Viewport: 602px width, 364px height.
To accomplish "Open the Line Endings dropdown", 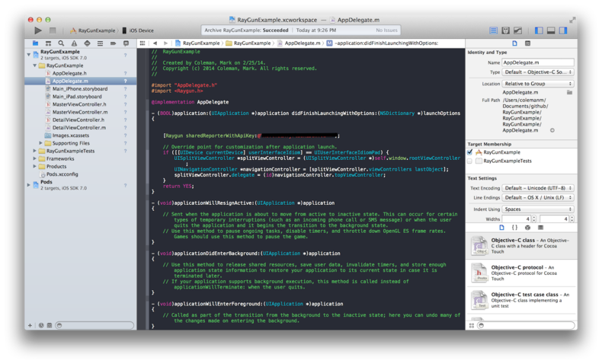I will [538, 197].
